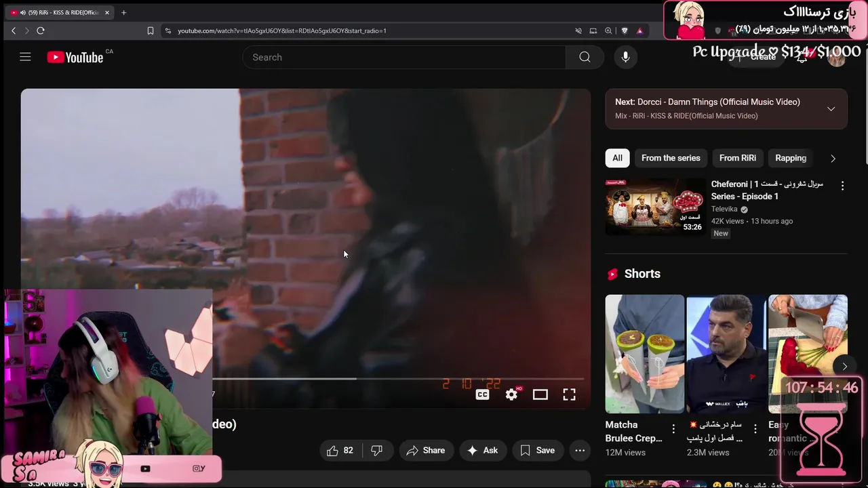Dislike this video
The image size is (868, 488).
tap(377, 450)
